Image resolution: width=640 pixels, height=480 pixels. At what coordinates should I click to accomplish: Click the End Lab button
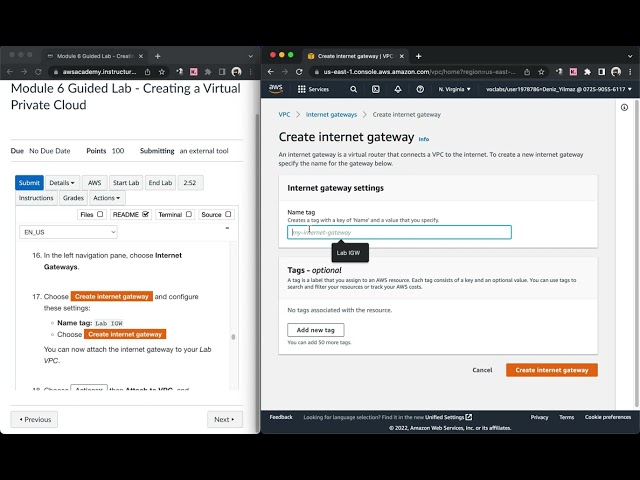pyautogui.click(x=160, y=183)
